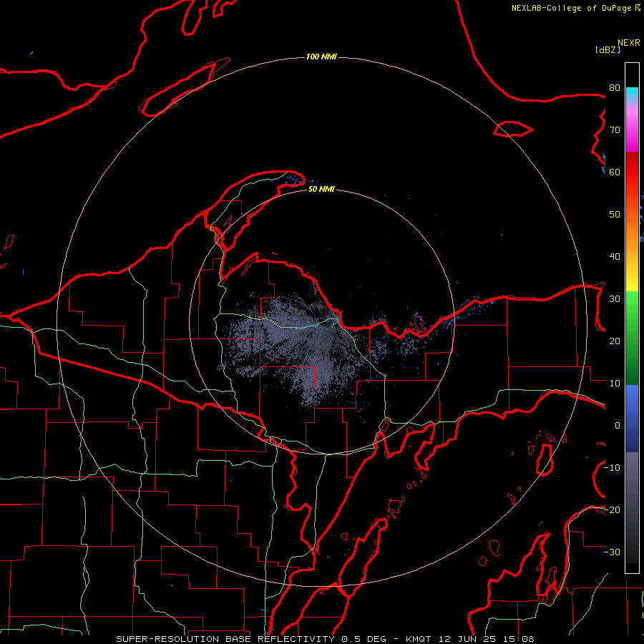The width and height of the screenshot is (644, 644).
Task: Click the 60 value on dBZ scale
Action: click(615, 172)
